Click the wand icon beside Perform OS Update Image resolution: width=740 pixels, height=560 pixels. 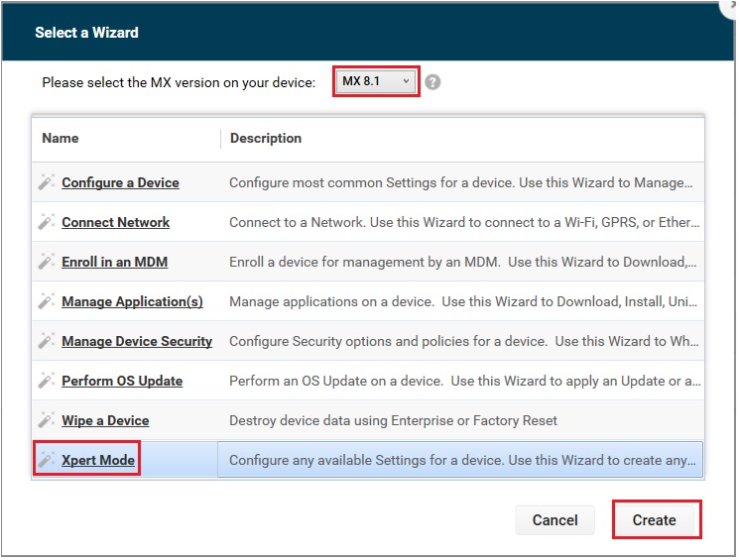(x=47, y=380)
